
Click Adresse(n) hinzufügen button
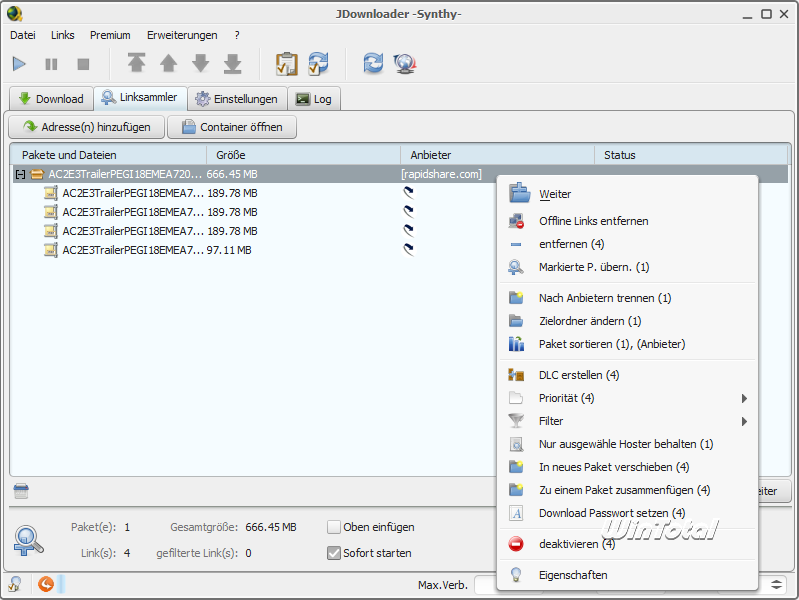pos(87,127)
